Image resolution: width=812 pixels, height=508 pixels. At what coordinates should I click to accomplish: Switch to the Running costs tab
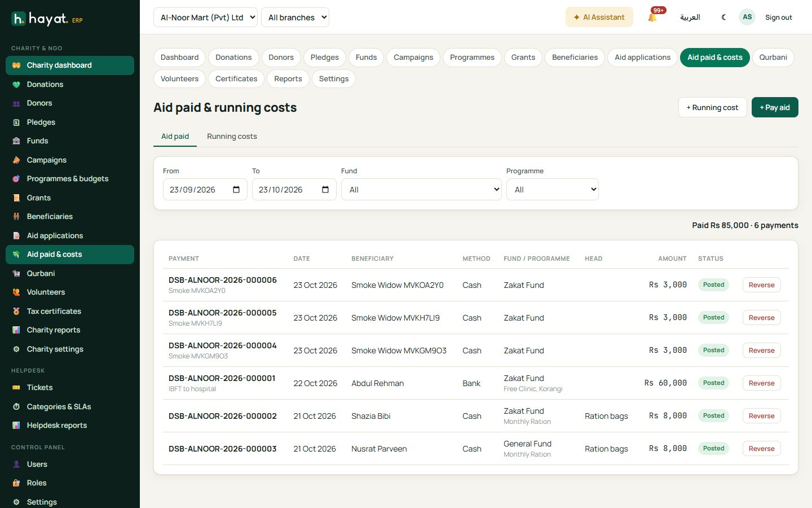click(232, 137)
